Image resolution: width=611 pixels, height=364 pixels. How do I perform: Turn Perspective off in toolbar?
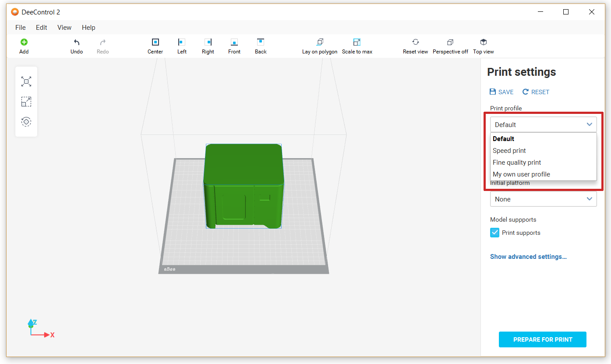coord(450,42)
